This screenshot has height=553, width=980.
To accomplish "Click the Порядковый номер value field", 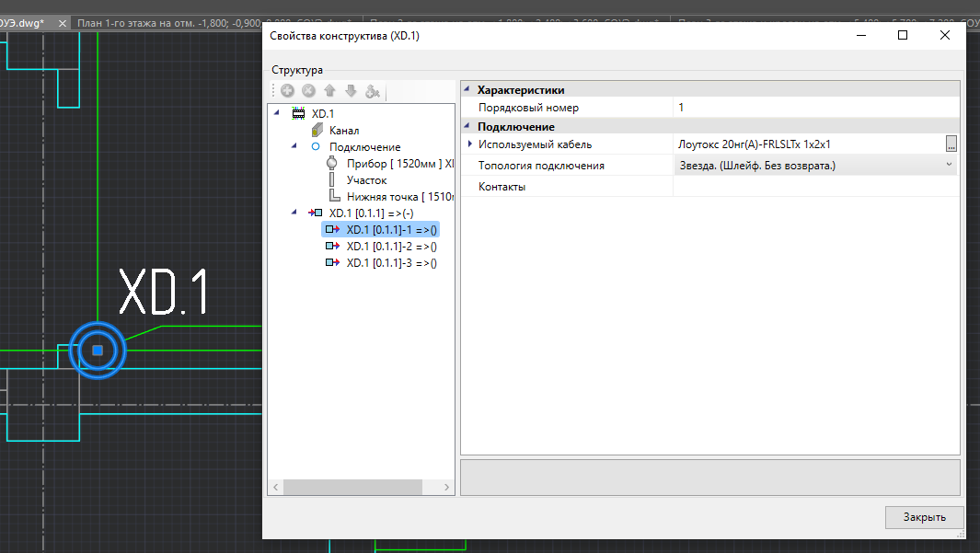I will tap(810, 108).
